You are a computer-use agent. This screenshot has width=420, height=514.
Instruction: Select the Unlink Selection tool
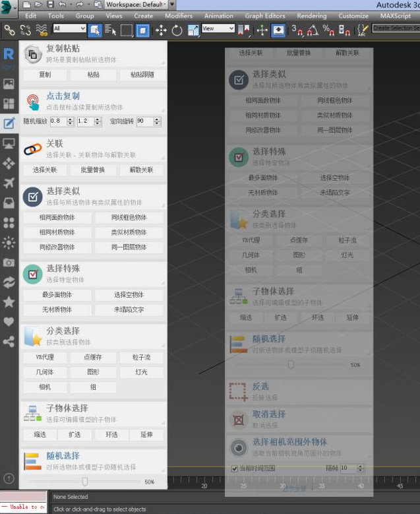click(26, 30)
